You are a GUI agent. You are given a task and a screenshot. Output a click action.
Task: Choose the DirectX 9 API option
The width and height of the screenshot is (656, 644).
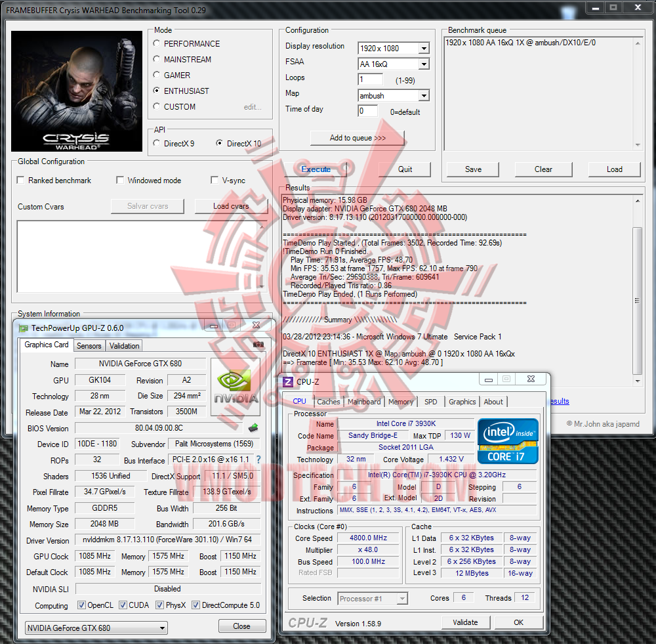tap(157, 143)
